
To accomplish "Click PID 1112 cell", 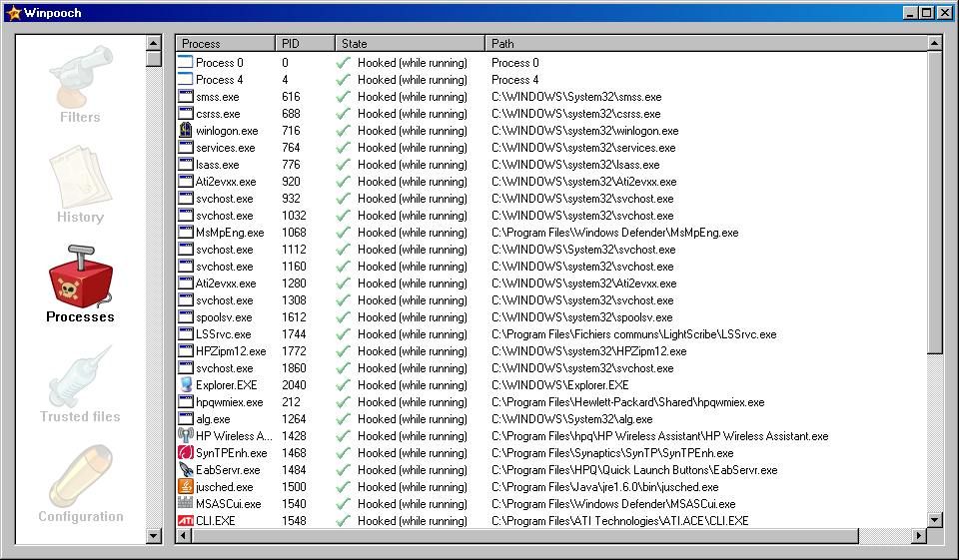I will (x=294, y=250).
